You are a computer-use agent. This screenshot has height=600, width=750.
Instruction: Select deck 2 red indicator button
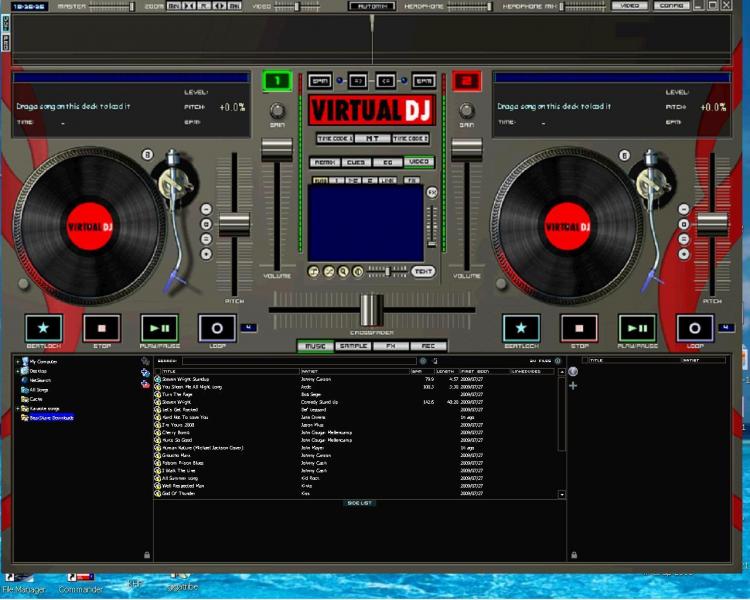[466, 81]
